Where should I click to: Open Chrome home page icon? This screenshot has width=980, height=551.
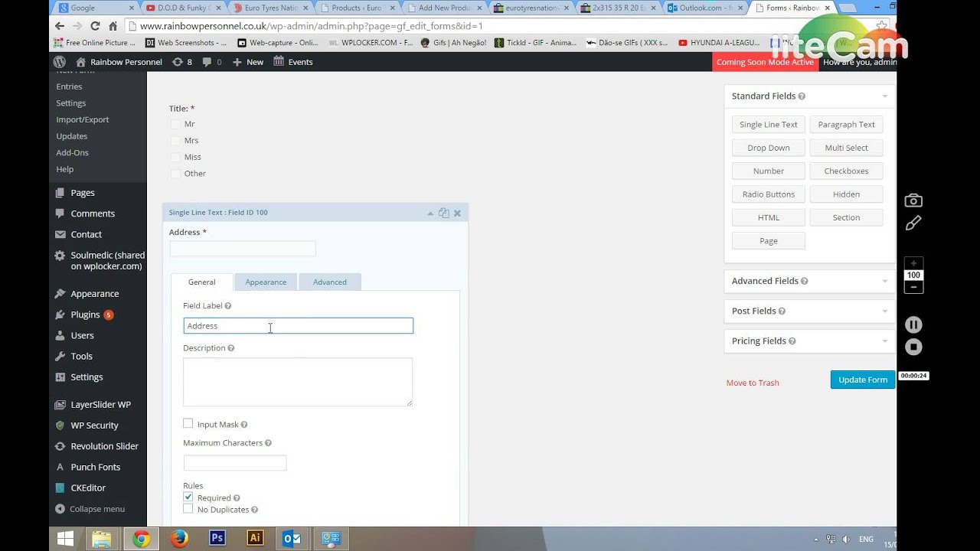pos(113,26)
